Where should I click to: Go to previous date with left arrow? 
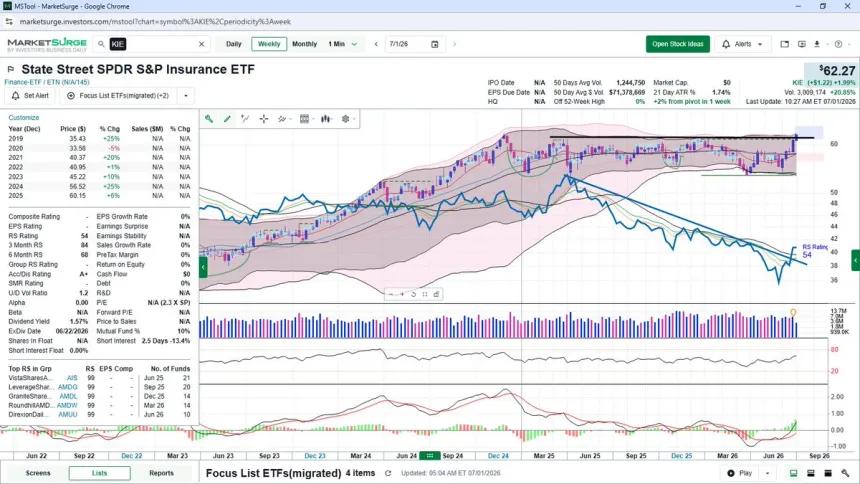click(376, 44)
